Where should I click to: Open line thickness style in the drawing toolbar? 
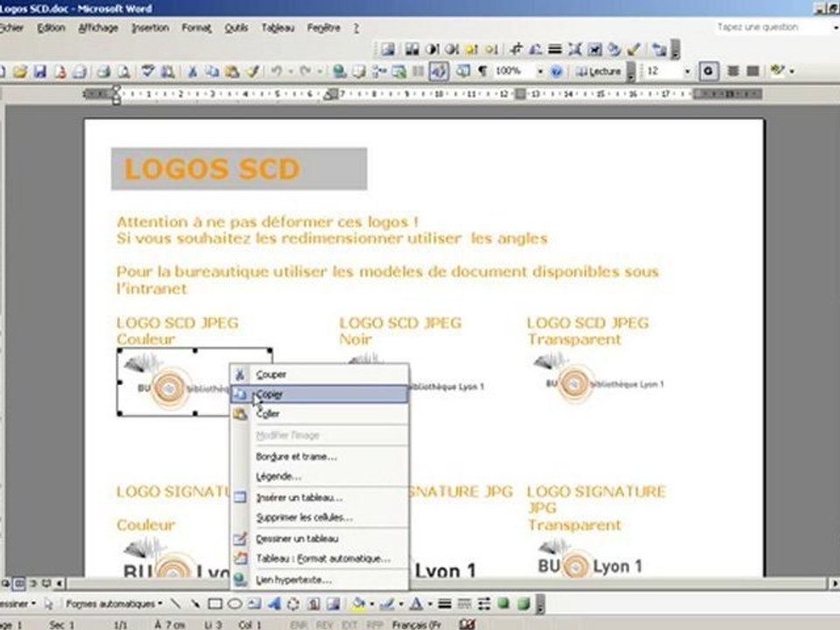(x=444, y=605)
